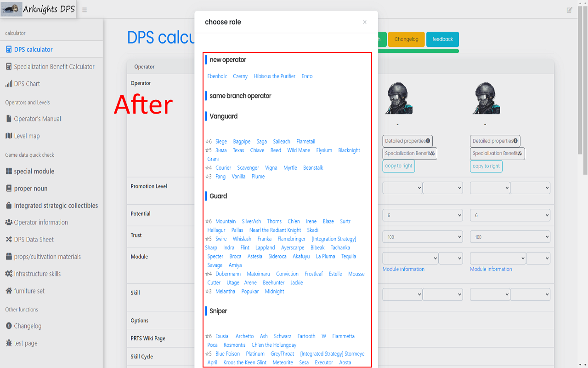Click the Changelog info icon in sidebar
The width and height of the screenshot is (588, 368).
(x=9, y=326)
